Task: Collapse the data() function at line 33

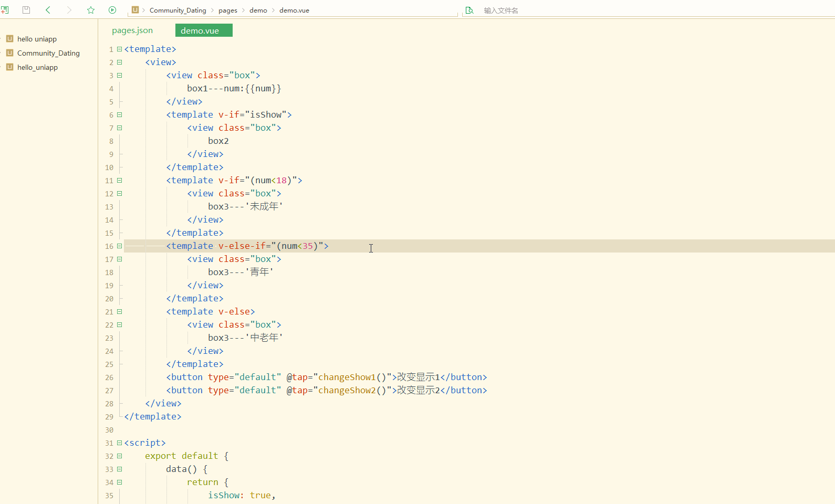Action: [119, 469]
